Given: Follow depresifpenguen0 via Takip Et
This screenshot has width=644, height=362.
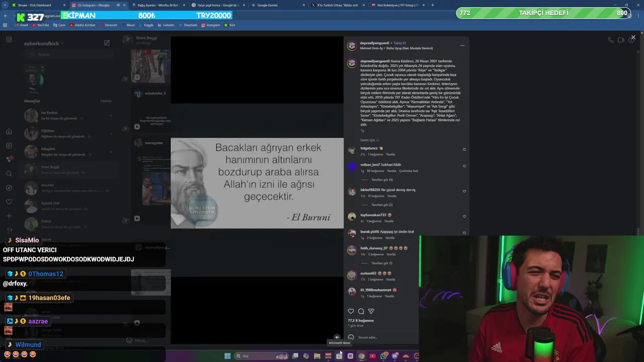Looking at the screenshot, I should (399, 43).
